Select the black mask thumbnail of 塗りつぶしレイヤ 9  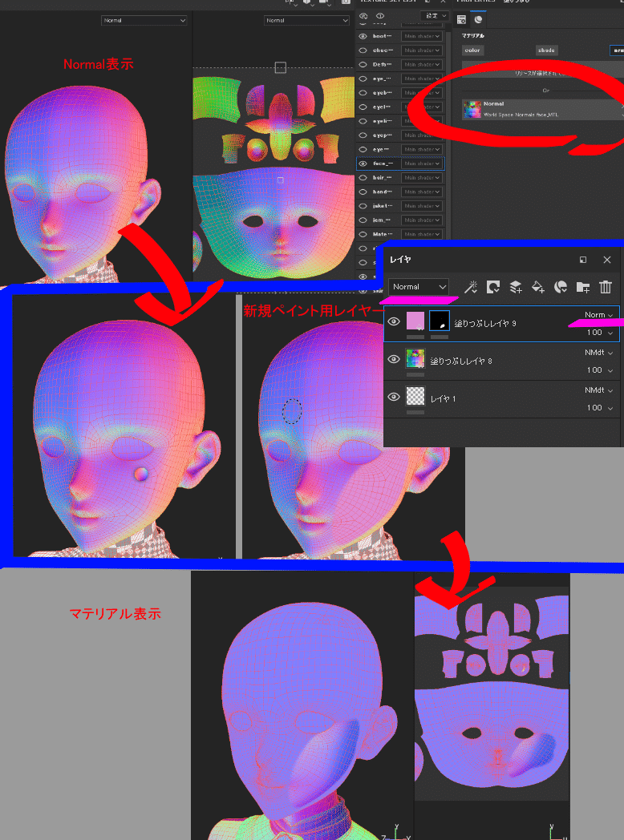(x=440, y=321)
